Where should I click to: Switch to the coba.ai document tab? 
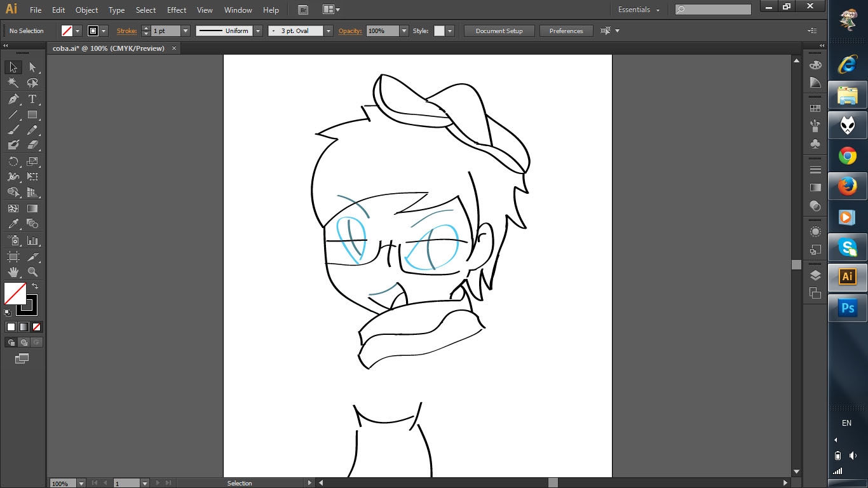click(x=109, y=48)
